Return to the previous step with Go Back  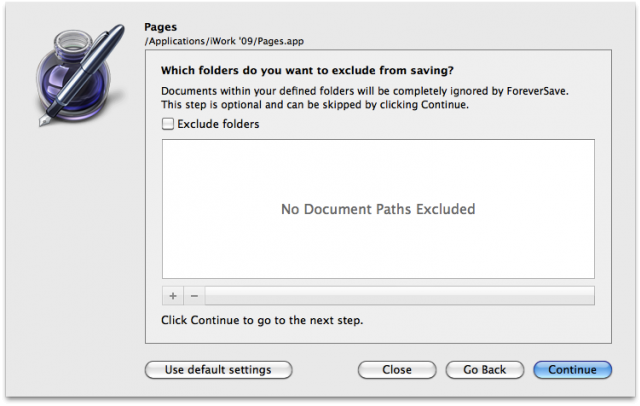click(484, 370)
